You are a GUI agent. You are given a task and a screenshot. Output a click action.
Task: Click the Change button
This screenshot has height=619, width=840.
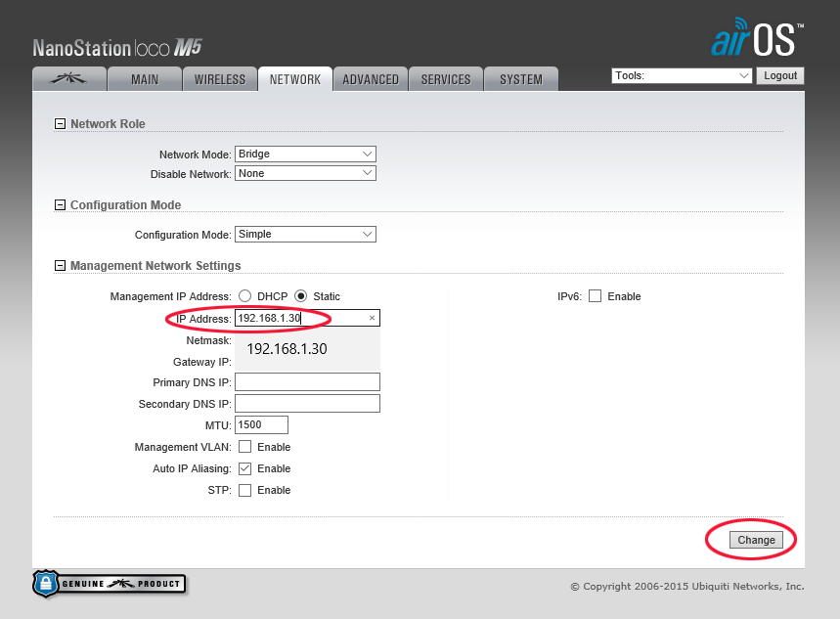coord(756,540)
